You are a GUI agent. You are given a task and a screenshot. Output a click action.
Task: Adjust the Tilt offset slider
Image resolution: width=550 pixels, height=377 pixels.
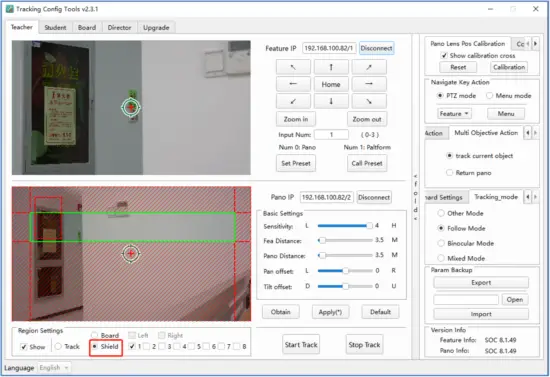[345, 287]
